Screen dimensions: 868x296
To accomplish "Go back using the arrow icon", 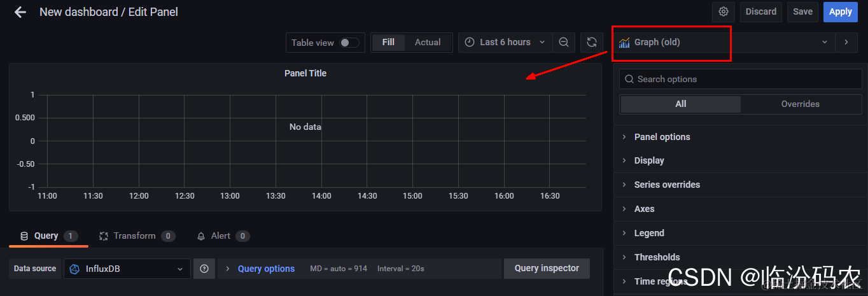I will point(20,12).
